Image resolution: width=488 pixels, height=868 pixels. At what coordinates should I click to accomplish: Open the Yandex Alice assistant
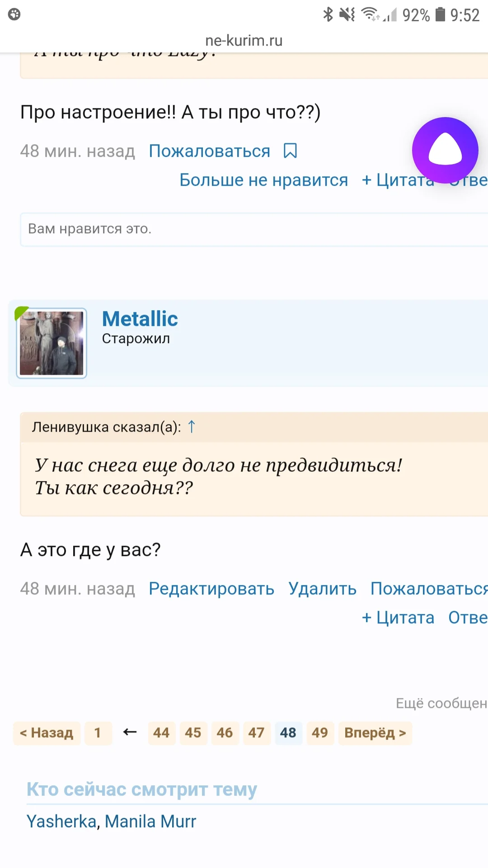(445, 151)
